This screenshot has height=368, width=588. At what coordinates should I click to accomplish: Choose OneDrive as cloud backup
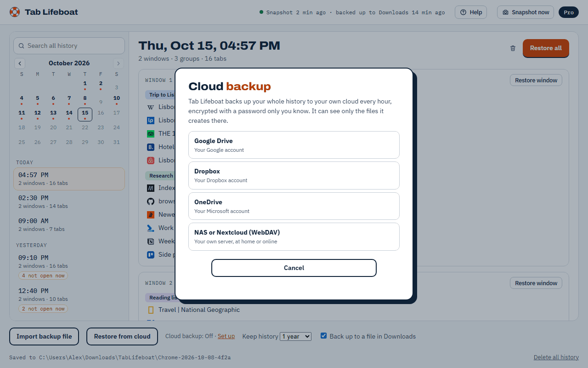click(294, 206)
